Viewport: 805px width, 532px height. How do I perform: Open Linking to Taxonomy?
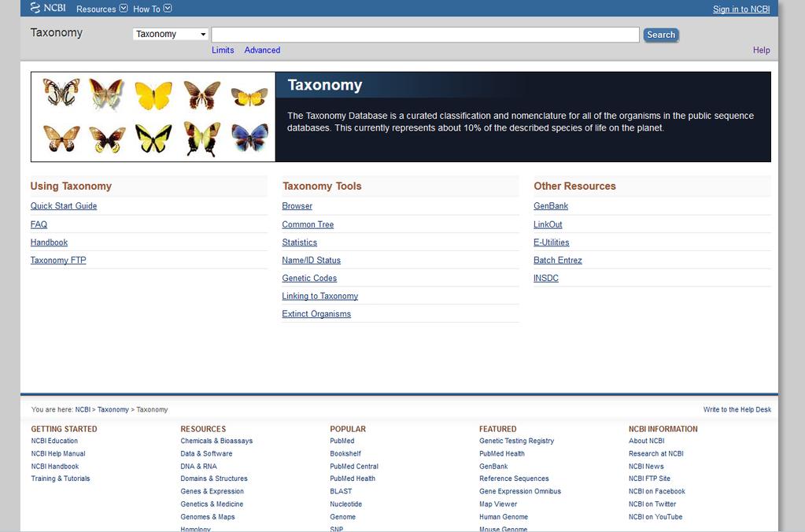click(319, 296)
